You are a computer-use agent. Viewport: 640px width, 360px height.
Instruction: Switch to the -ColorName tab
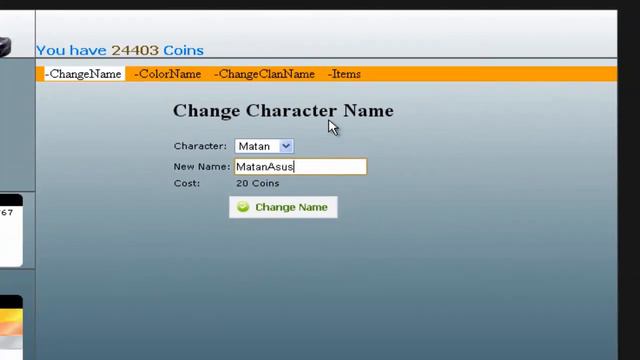tap(167, 74)
